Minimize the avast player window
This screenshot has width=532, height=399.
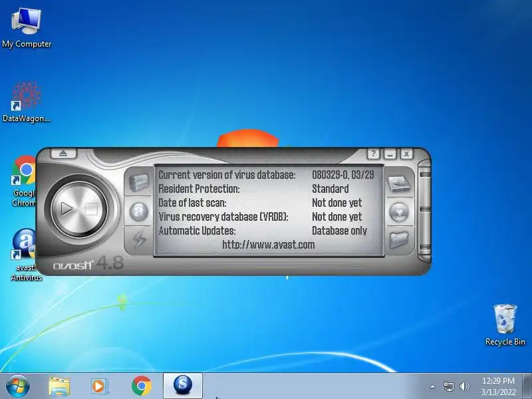pyautogui.click(x=390, y=154)
